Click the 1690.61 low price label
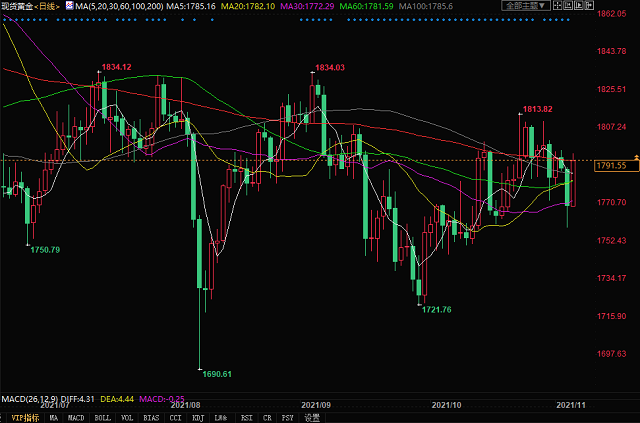The image size is (640, 423). 216,374
